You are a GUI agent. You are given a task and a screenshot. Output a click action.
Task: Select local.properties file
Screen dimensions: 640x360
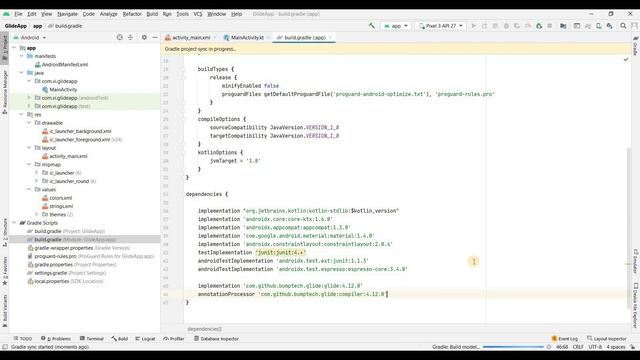click(65, 281)
